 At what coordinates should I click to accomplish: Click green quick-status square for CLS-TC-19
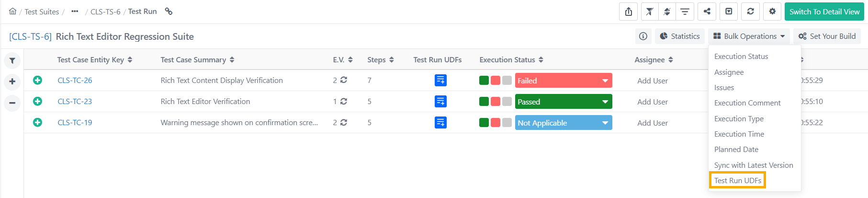tap(484, 123)
